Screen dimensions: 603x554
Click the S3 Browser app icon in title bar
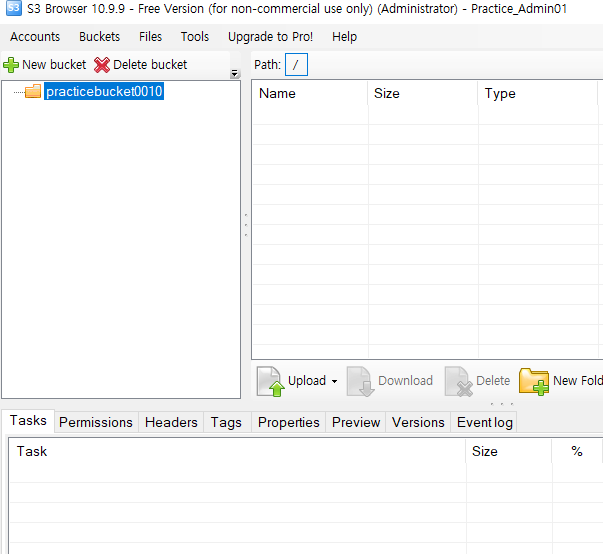(x=13, y=8)
